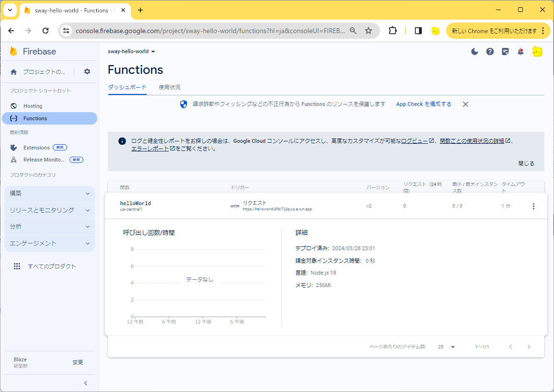Click the 関数 column header

[125, 187]
